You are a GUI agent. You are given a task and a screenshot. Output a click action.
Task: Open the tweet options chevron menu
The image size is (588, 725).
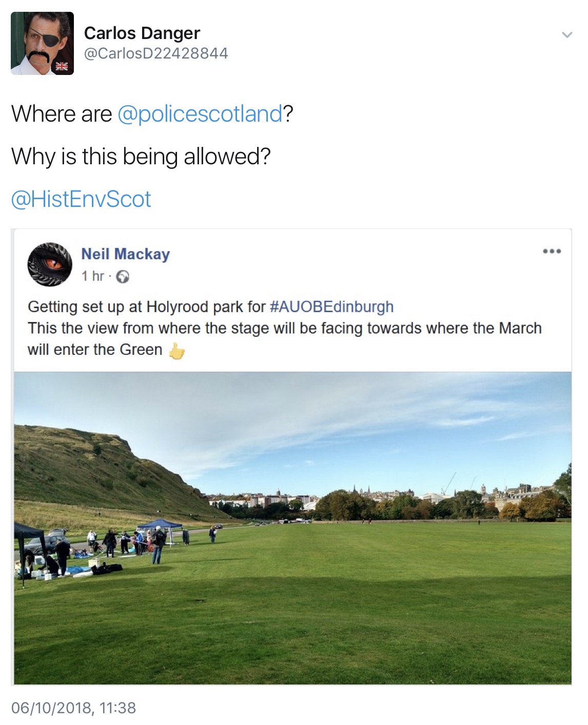tap(566, 35)
